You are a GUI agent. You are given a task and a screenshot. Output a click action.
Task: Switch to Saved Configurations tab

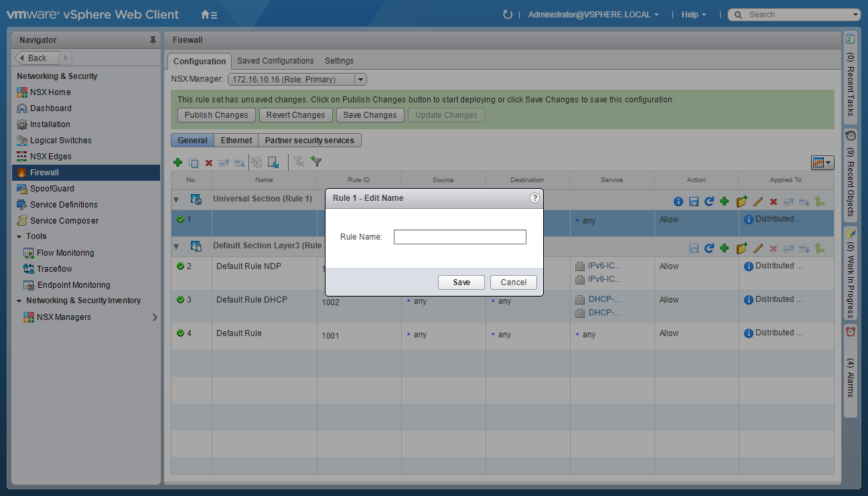(275, 61)
